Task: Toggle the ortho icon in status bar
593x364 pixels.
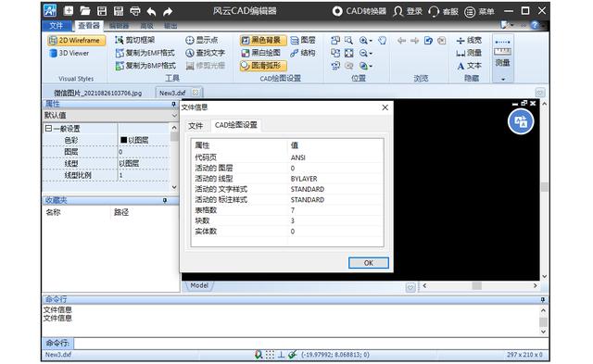Action: 282,355
